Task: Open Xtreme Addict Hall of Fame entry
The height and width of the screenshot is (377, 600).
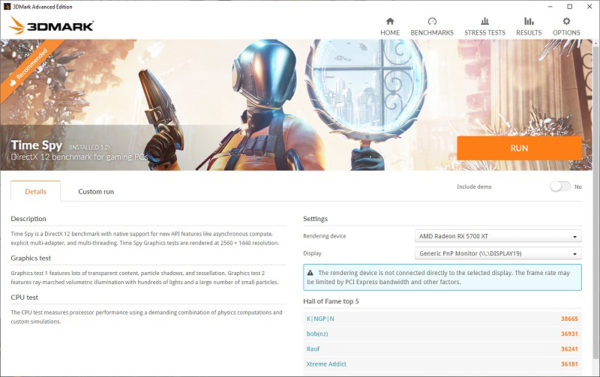Action: coord(326,364)
